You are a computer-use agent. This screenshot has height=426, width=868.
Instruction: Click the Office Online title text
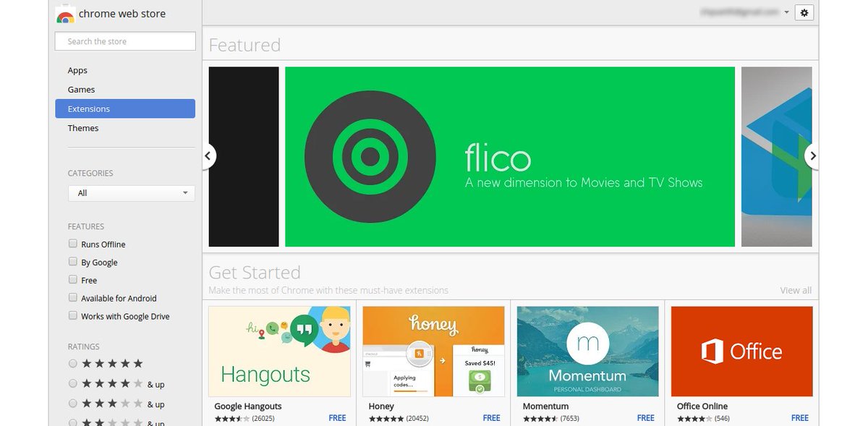(x=702, y=406)
